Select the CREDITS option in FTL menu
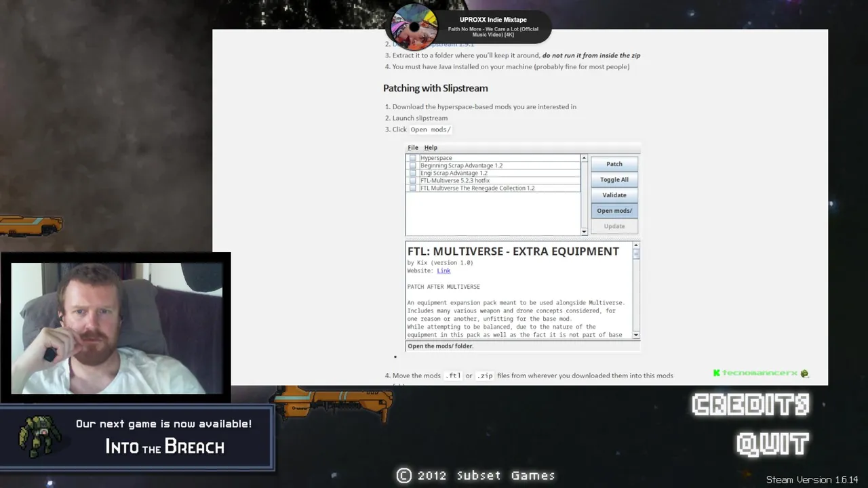 click(x=751, y=405)
